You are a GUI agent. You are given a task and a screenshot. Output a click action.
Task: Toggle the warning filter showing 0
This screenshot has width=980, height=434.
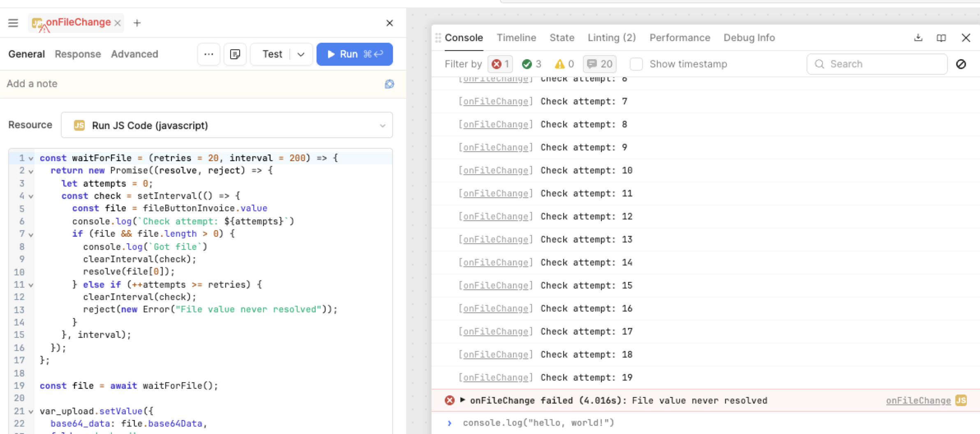(564, 64)
